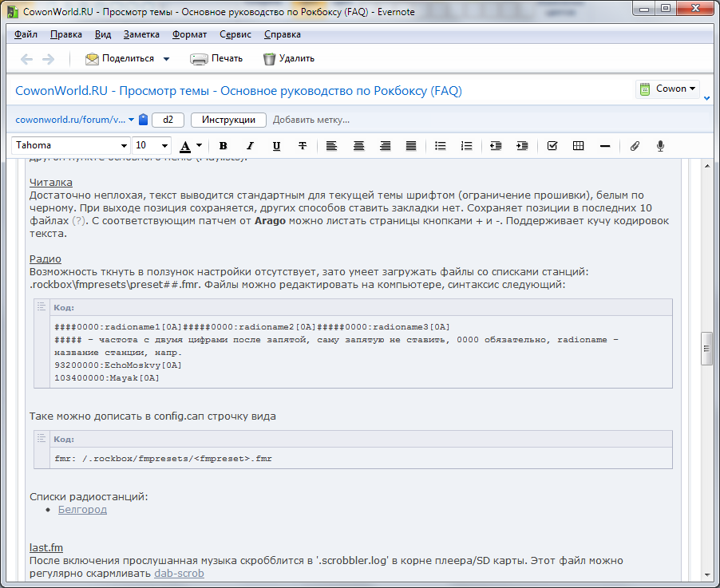
Task: Decrease paragraph indent
Action: coord(496,146)
